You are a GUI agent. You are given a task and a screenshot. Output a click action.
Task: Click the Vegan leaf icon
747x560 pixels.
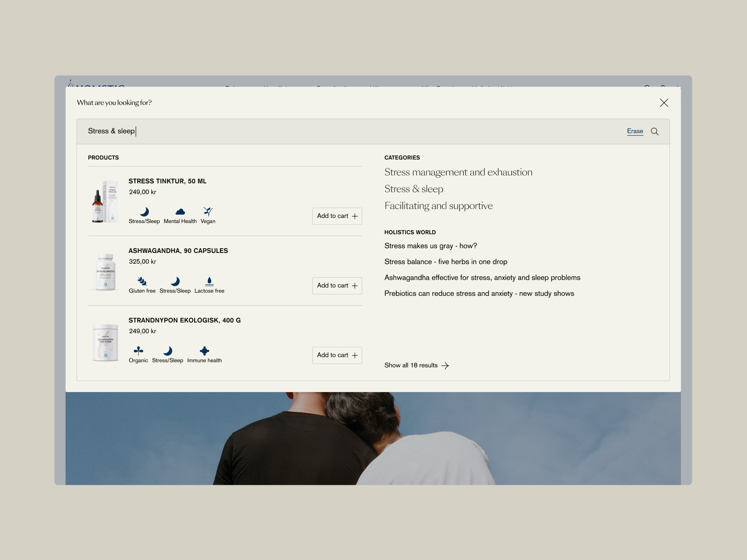click(x=208, y=212)
